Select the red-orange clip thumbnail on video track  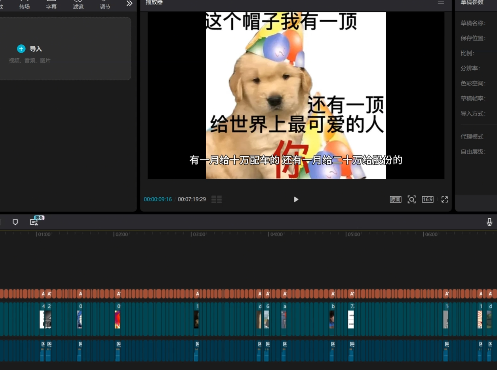[x=117, y=319]
